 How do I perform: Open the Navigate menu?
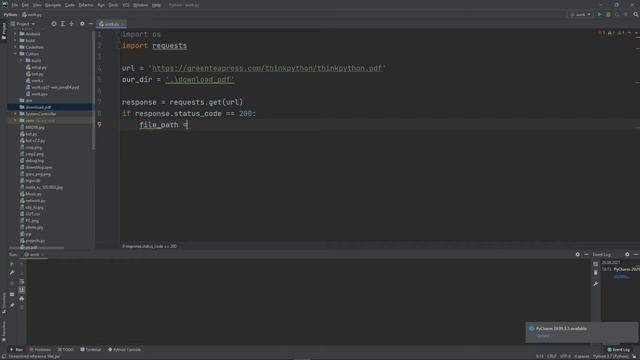(x=53, y=5)
